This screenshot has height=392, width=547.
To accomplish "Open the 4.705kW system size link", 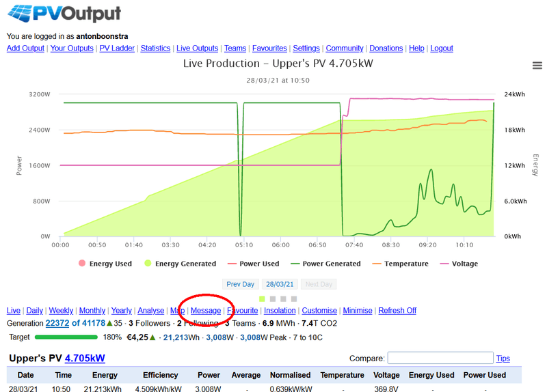I will coord(85,359).
